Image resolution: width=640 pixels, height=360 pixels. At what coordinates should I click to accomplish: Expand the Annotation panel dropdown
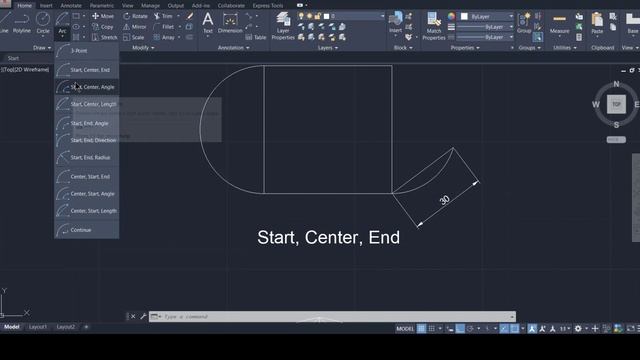[x=233, y=48]
